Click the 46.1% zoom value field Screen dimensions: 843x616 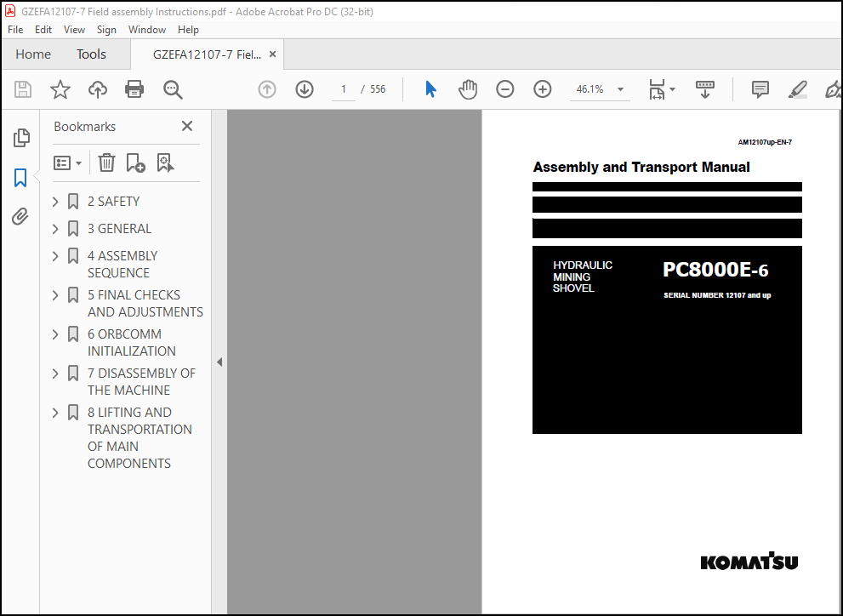590,89
